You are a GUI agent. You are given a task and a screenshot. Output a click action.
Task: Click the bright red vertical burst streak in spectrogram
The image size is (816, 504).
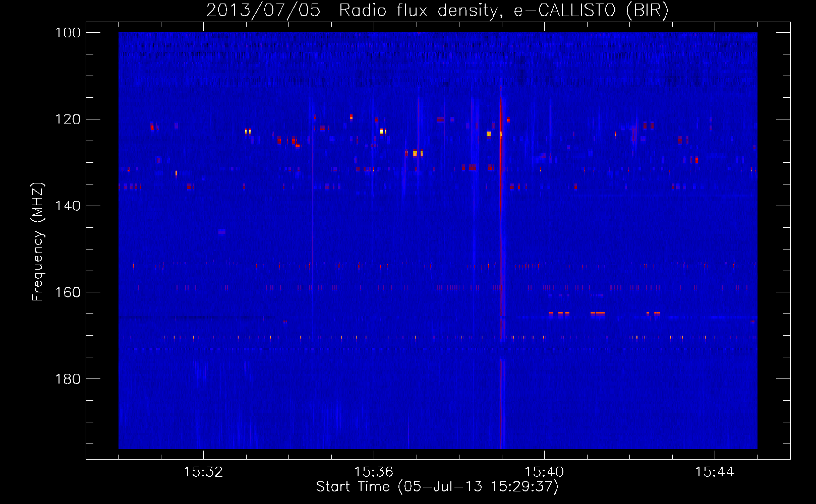(x=501, y=267)
